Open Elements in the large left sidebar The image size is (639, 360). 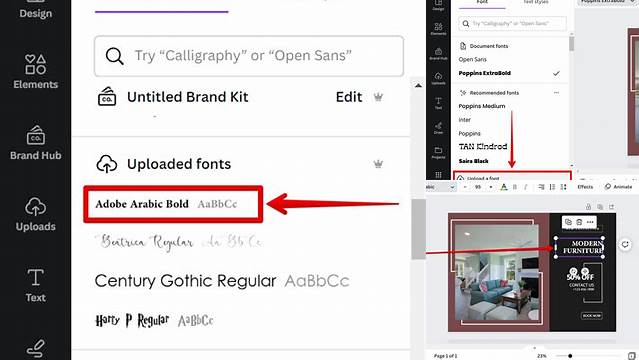pyautogui.click(x=35, y=72)
